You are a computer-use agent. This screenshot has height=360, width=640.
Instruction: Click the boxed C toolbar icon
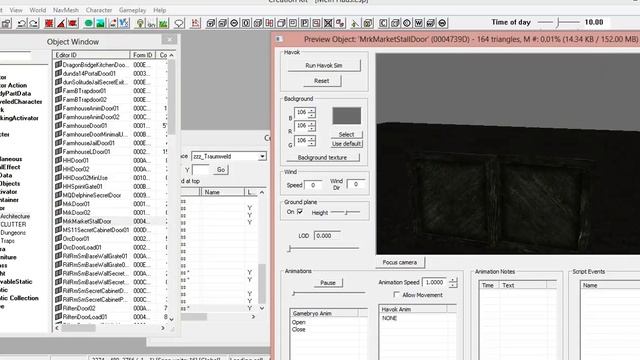[x=383, y=23]
